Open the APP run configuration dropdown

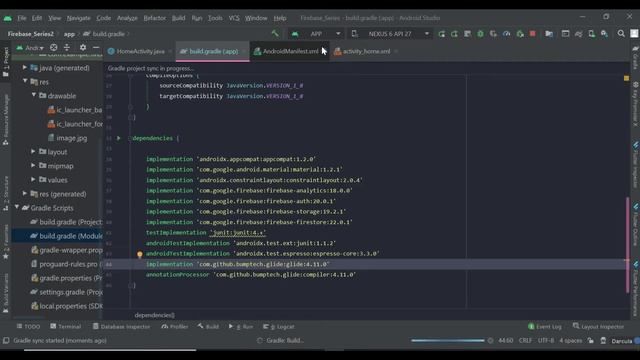[x=317, y=34]
